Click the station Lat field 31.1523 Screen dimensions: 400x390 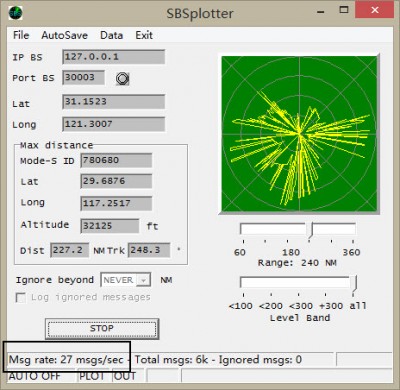114,102
